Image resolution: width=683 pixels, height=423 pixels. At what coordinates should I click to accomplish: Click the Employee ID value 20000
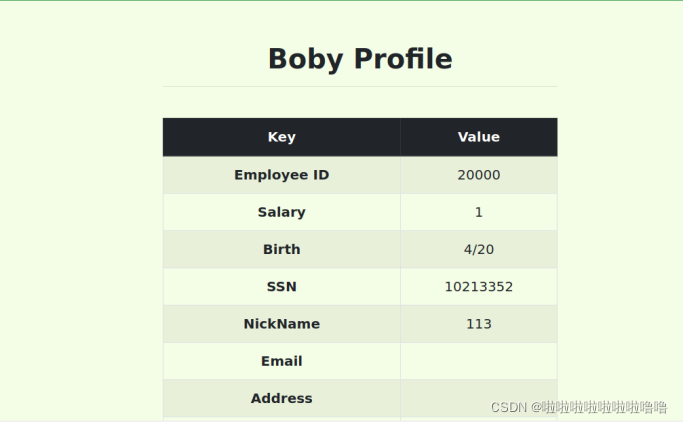click(478, 175)
